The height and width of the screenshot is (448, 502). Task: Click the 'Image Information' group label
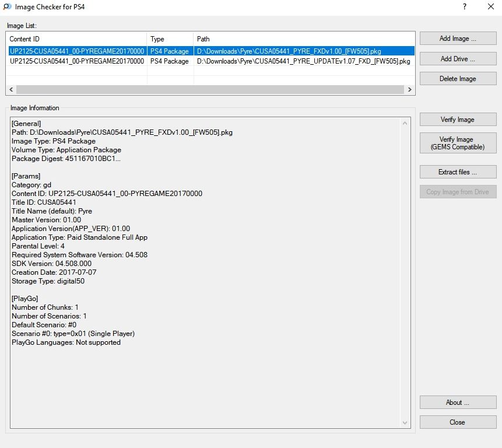(x=35, y=108)
